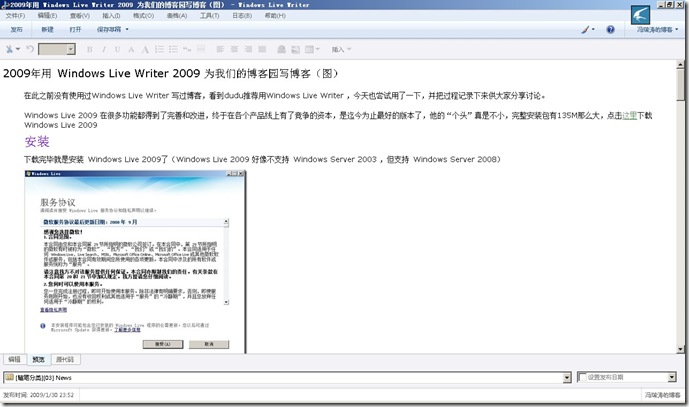Viewport: 689px width, 407px height.
Task: Click 发布时间 2009/1/30 status text
Action: point(38,395)
